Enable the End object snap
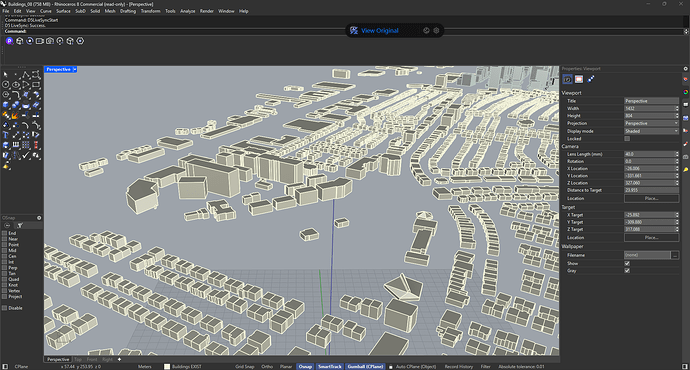Screen dimensions: 690x370 click(x=4, y=233)
